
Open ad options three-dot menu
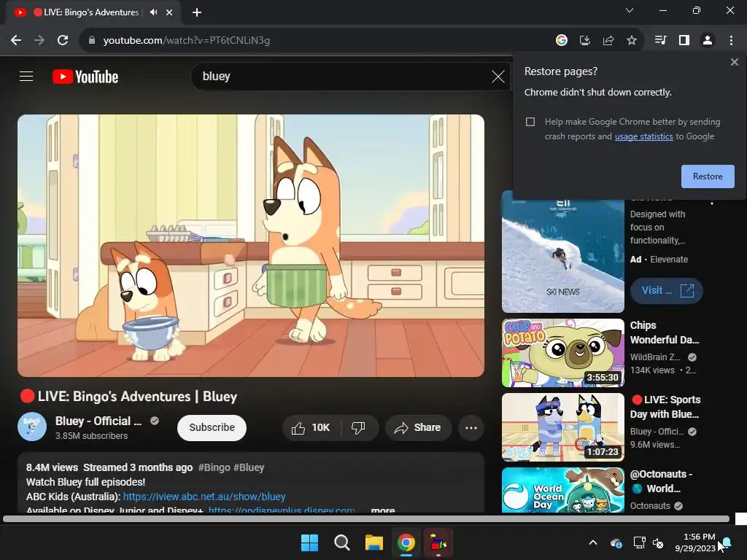click(x=712, y=202)
